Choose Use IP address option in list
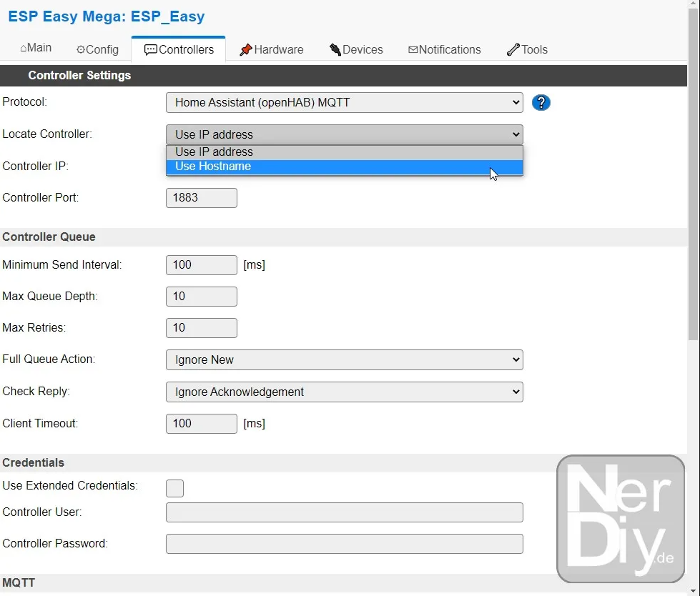The height and width of the screenshot is (596, 700). click(344, 152)
